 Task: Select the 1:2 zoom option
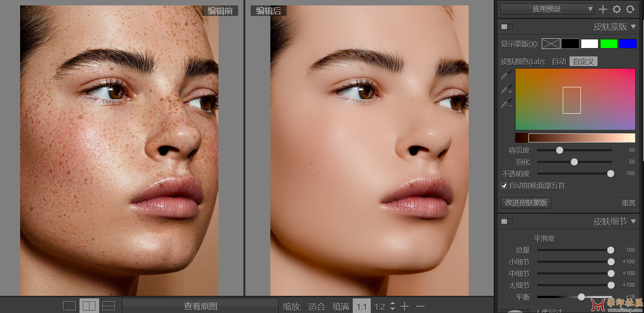[x=380, y=307]
